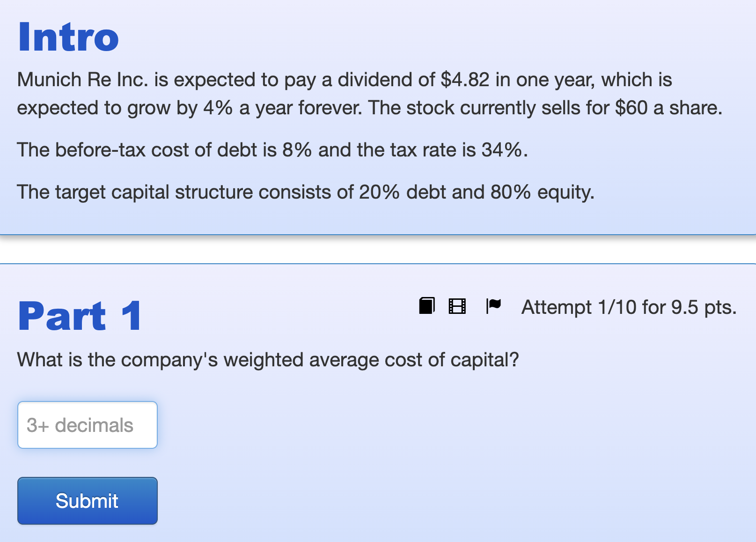The height and width of the screenshot is (542, 756).
Task: Click the divider between Intro and Part 1
Action: pos(378,247)
